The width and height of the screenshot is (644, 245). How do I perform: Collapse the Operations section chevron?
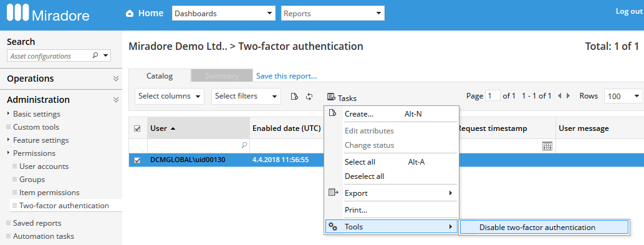[116, 79]
